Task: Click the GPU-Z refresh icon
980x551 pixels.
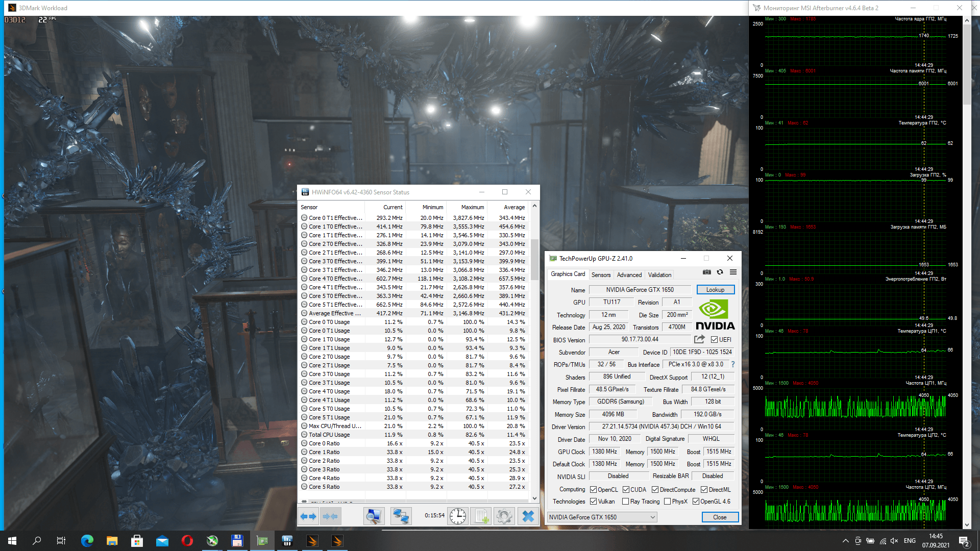Action: 720,272
